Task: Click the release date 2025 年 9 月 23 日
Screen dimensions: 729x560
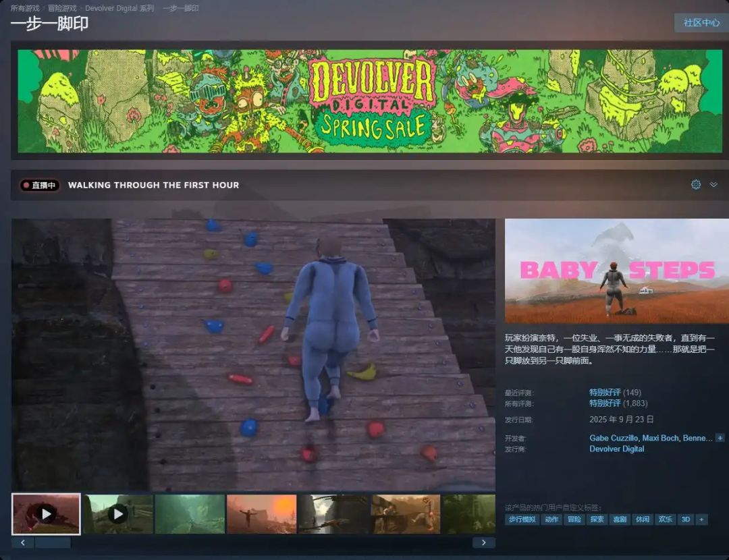Action: [x=621, y=419]
